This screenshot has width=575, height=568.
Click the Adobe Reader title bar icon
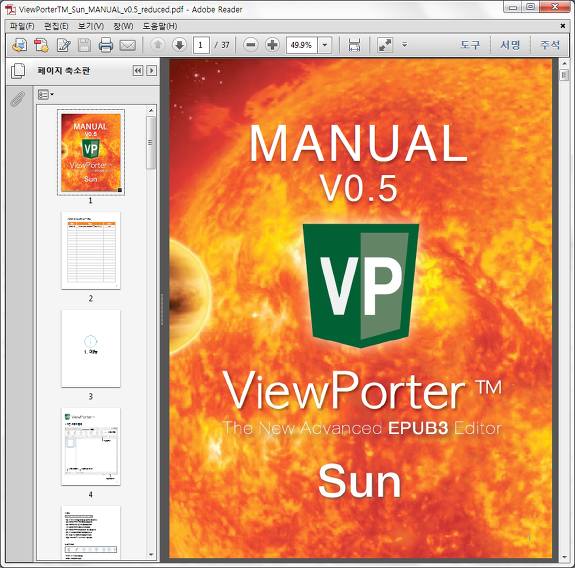[10, 9]
